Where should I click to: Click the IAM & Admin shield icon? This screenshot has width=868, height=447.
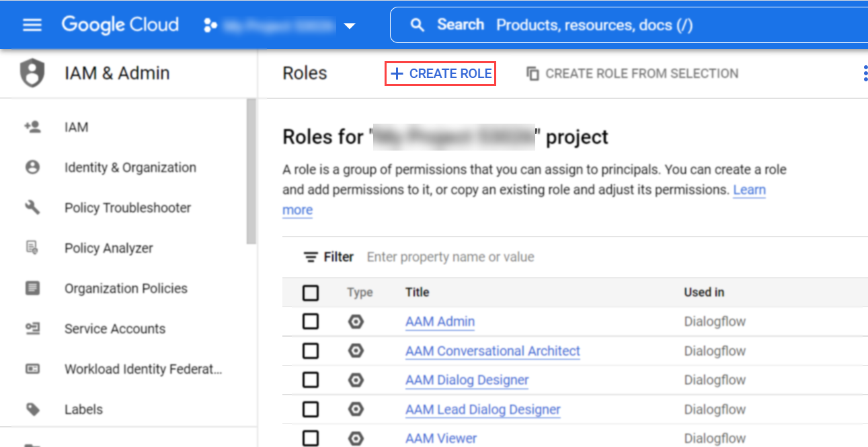click(x=32, y=73)
